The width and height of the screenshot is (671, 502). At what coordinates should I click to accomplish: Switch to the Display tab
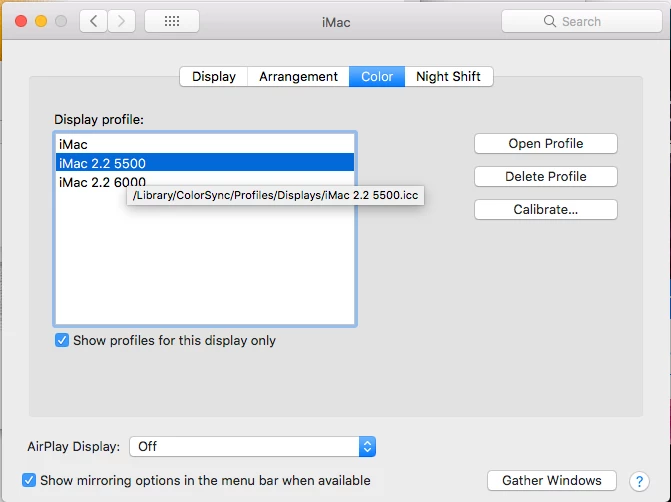[x=214, y=77]
